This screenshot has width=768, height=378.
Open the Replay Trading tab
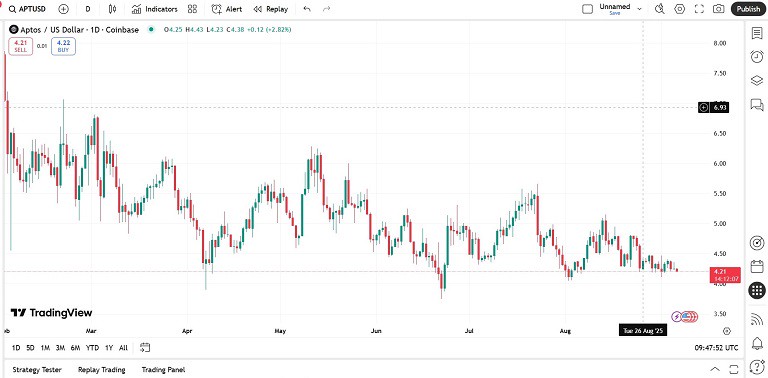click(x=101, y=370)
